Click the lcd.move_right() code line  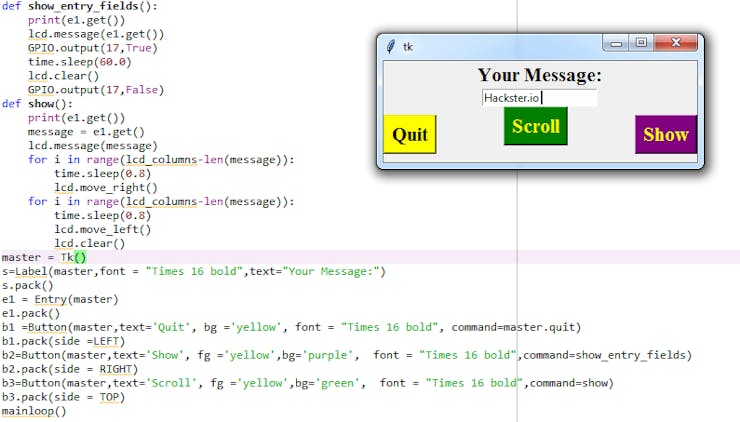(106, 187)
